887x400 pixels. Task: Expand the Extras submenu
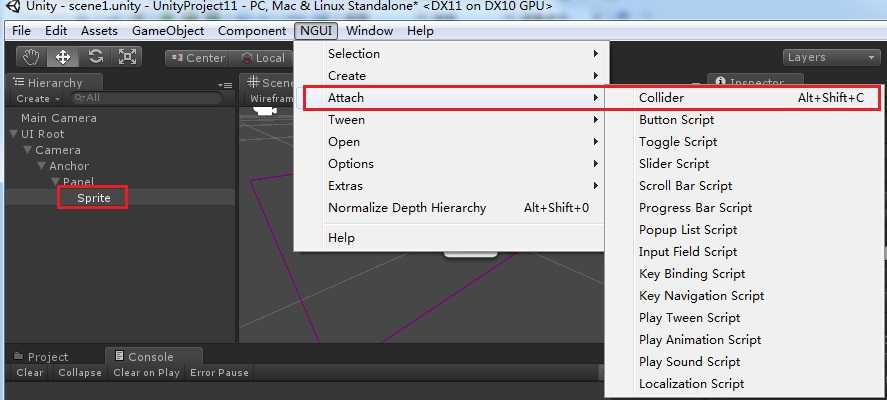(451, 186)
